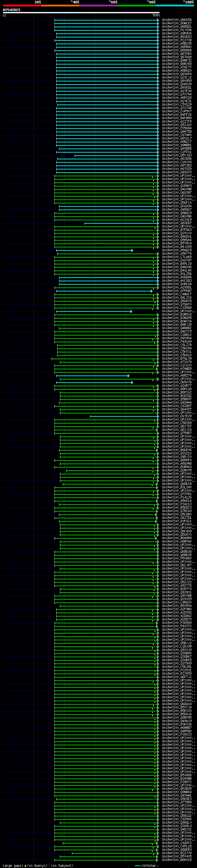Click hit label UniRef100_A9P806

(176, 34)
